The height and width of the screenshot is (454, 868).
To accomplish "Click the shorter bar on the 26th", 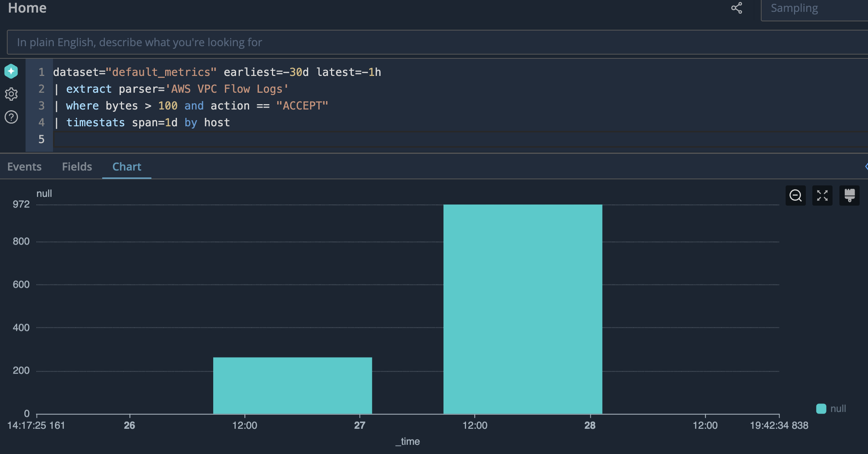I will pyautogui.click(x=292, y=385).
